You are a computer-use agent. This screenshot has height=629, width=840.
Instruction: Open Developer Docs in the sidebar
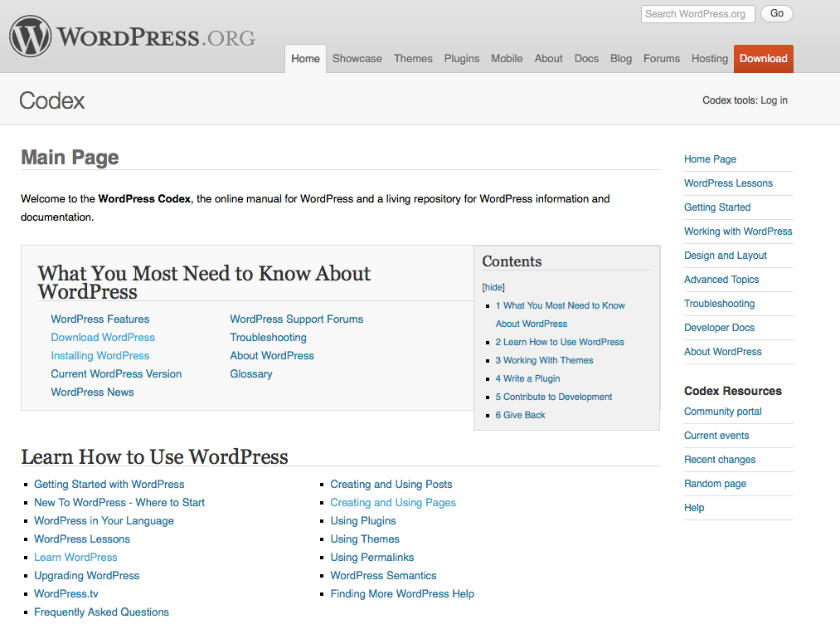pyautogui.click(x=720, y=328)
